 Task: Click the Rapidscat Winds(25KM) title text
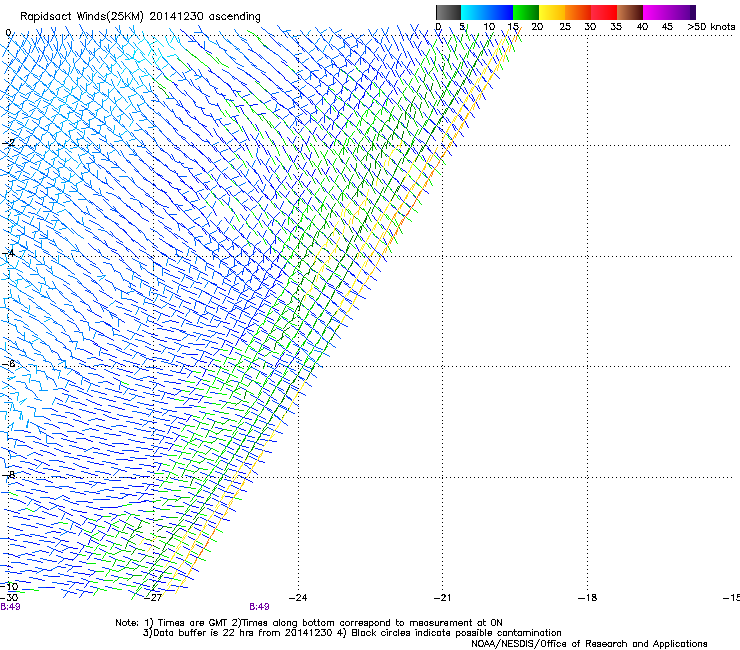[140, 16]
